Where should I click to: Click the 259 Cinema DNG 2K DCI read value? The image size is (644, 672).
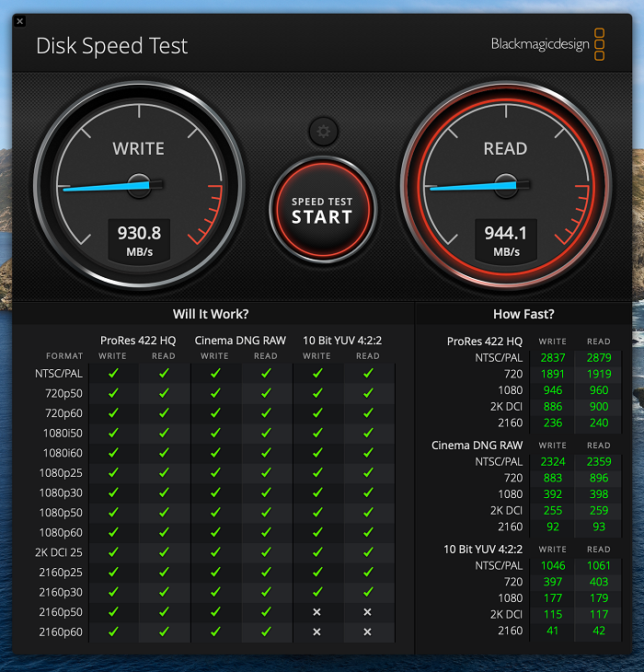599,510
